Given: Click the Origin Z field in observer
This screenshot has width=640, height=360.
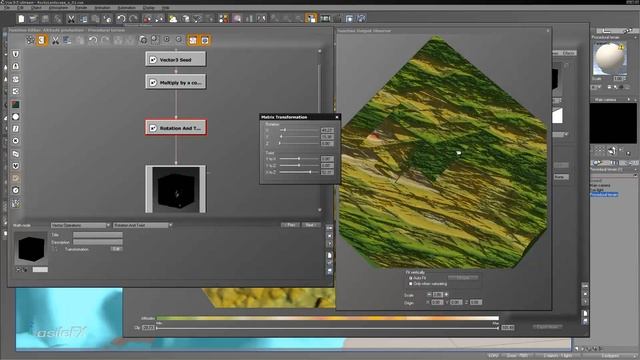Looking at the screenshot, I should coord(476,302).
